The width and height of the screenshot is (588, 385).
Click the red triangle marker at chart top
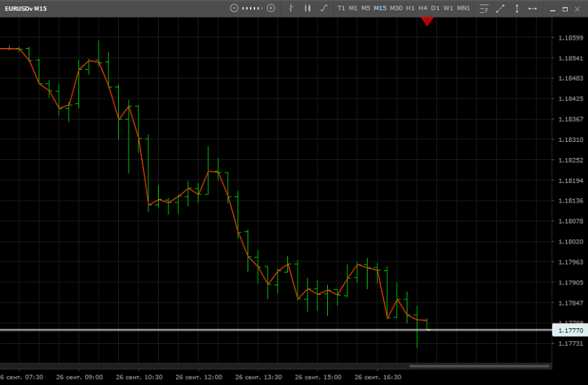pos(426,22)
